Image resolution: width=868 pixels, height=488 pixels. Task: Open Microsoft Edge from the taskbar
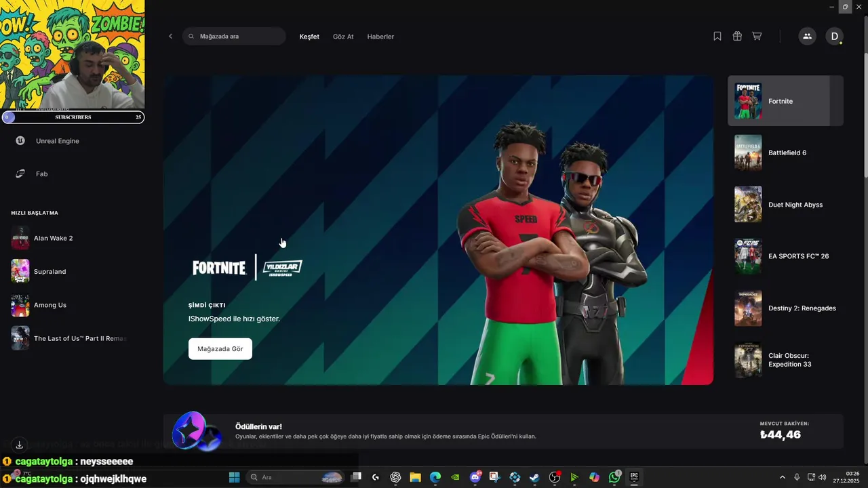click(x=435, y=477)
